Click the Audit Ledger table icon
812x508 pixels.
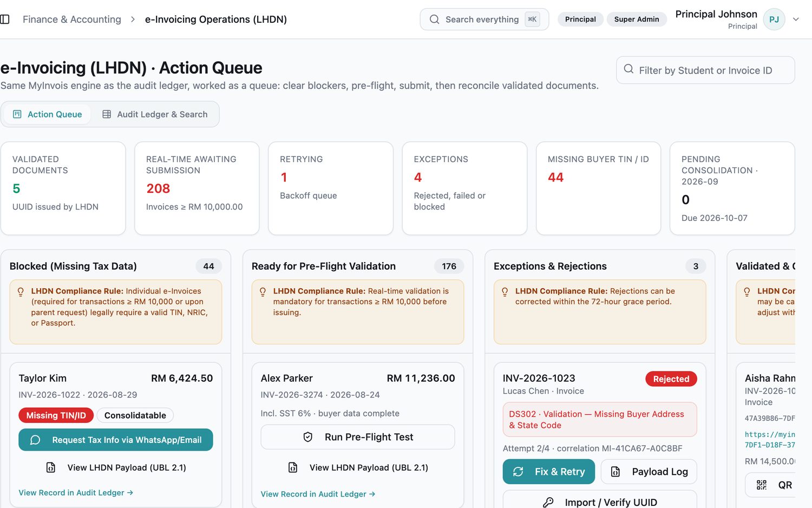(107, 114)
